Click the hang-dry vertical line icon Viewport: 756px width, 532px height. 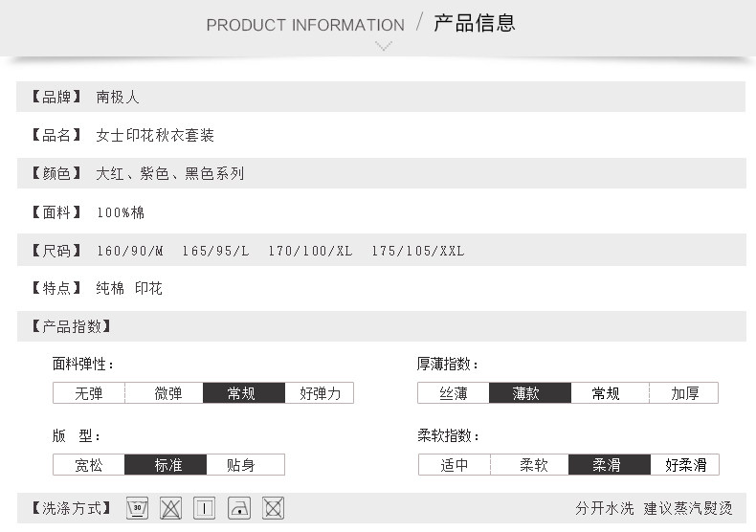205,508
